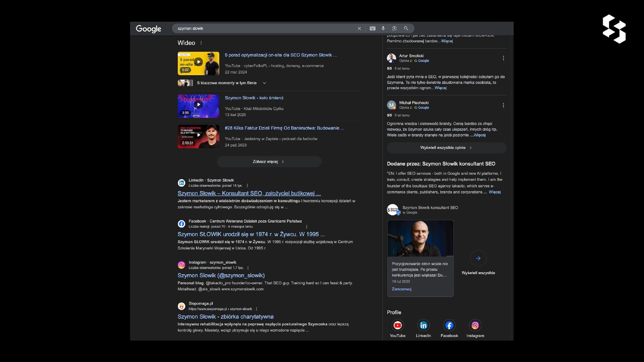644x362 pixels.
Task: Click Michał Piechocki's avatar
Action: point(391,105)
